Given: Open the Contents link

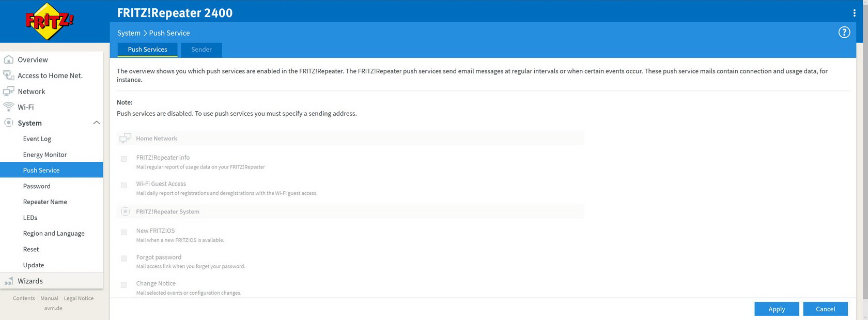Looking at the screenshot, I should [24, 298].
